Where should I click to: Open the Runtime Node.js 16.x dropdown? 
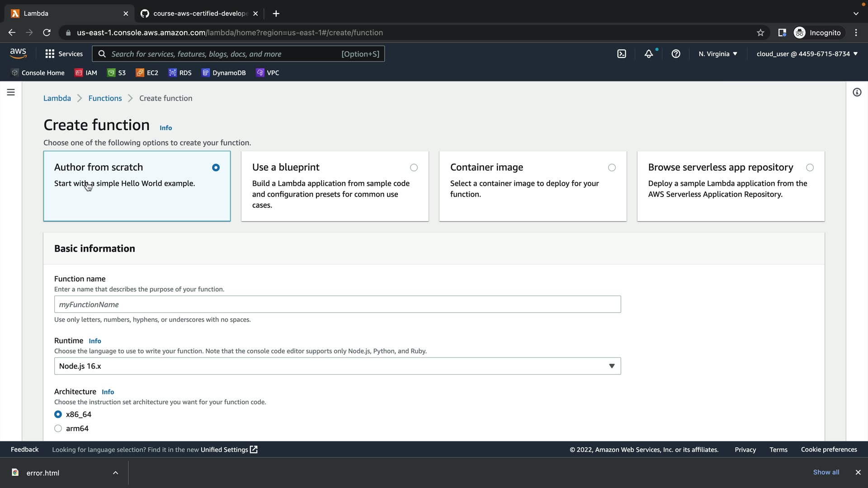(337, 366)
